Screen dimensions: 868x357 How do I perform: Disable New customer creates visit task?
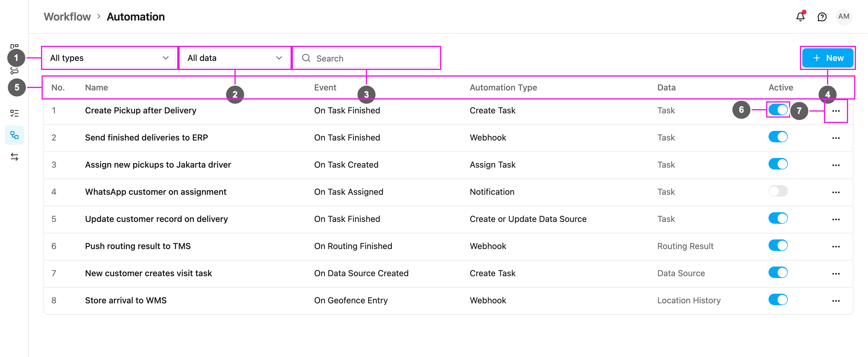(x=778, y=272)
